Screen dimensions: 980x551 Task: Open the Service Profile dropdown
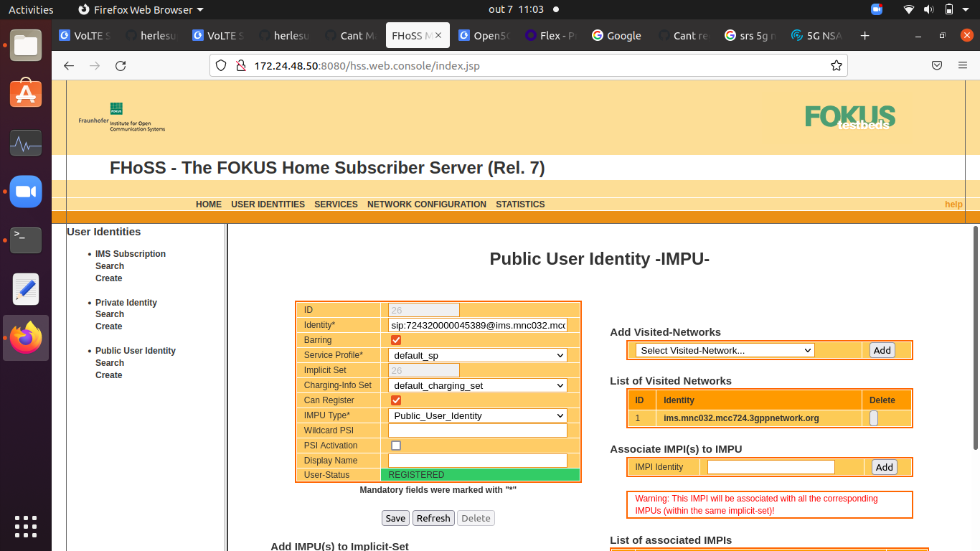pos(476,355)
